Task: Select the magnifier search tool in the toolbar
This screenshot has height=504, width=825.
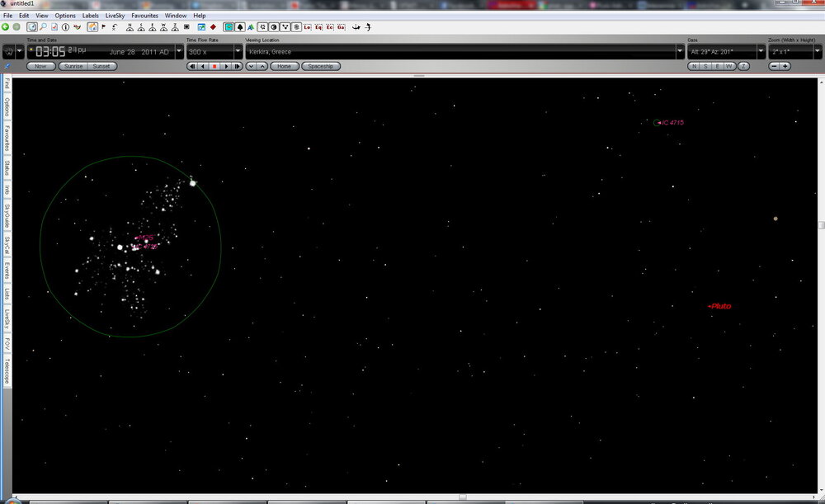Action: [44, 26]
